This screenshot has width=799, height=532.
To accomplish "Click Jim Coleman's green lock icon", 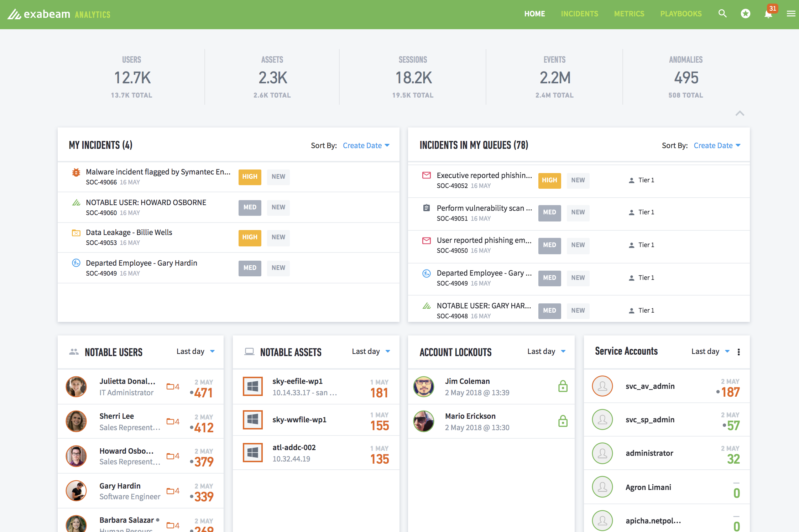I will pyautogui.click(x=563, y=386).
